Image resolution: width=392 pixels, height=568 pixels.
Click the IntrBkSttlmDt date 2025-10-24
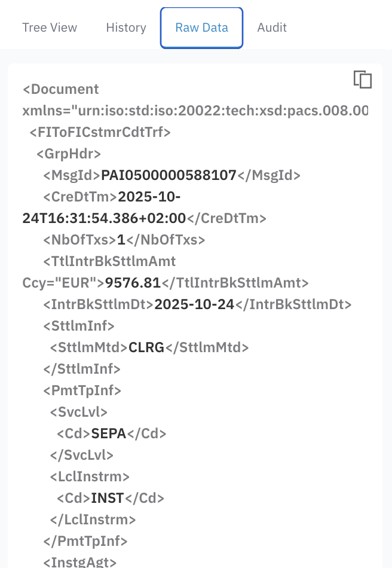[x=194, y=304]
